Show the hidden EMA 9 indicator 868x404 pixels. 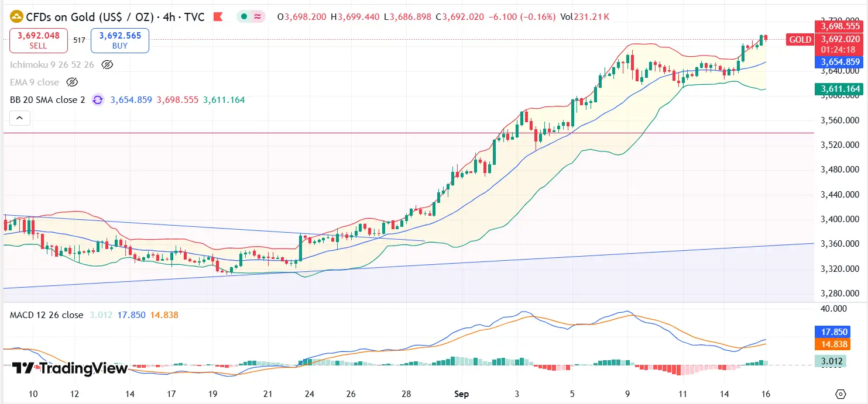point(72,82)
